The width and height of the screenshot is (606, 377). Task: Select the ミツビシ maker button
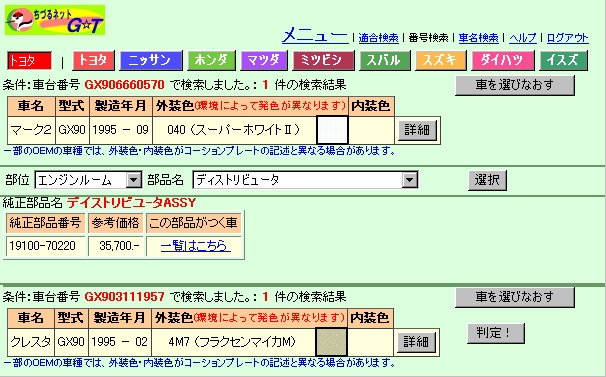click(x=323, y=60)
